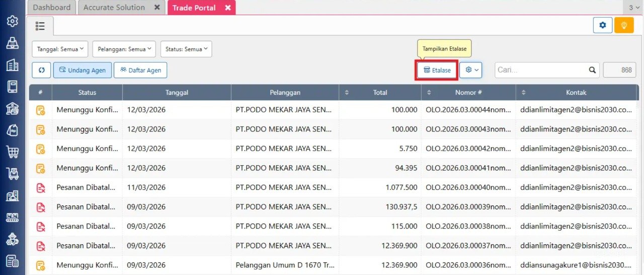This screenshot has width=644, height=275.
Task: Open the tab count dropdown showing 3
Action: (x=634, y=8)
